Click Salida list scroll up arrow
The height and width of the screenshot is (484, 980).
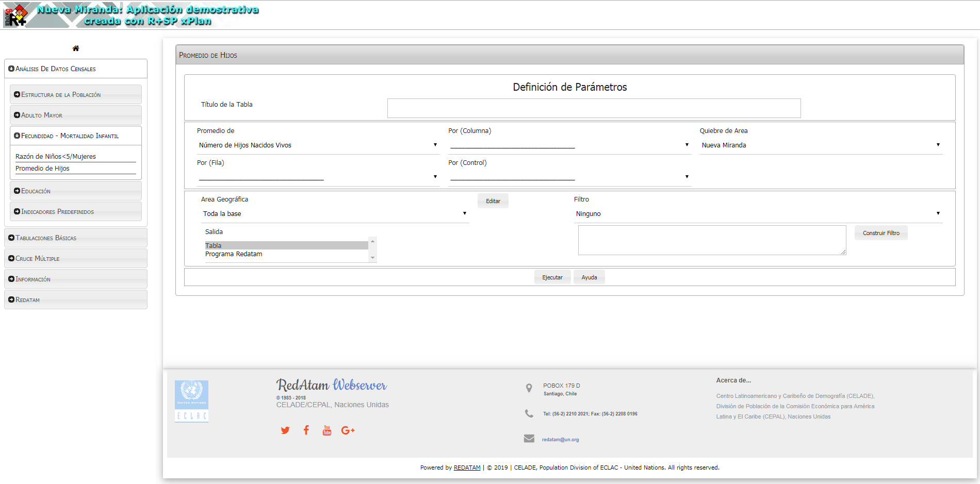[372, 241]
